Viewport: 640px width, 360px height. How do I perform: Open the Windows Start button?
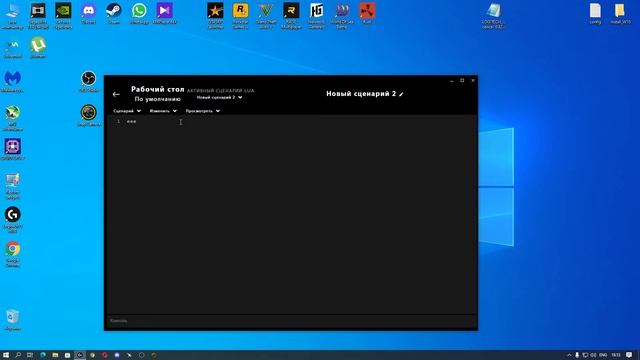6,355
